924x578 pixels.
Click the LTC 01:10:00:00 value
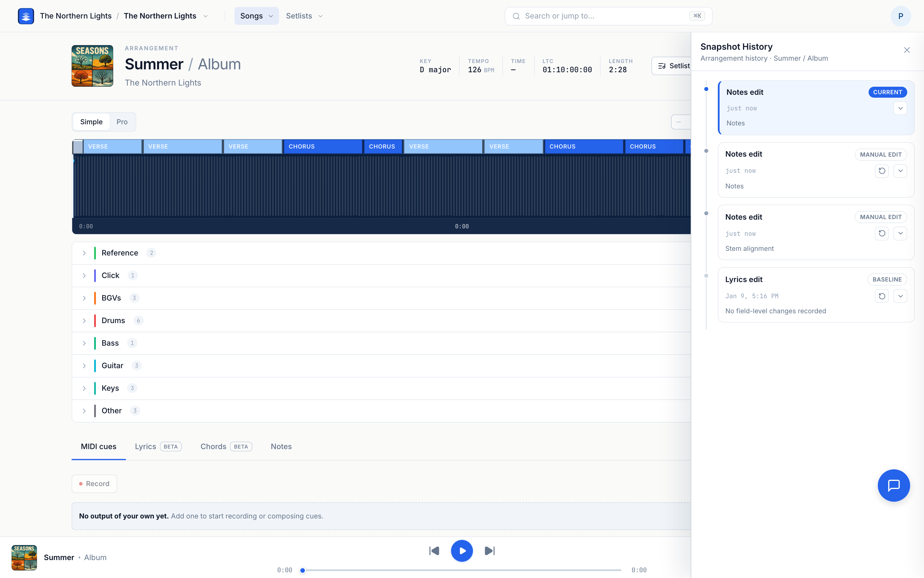tap(567, 70)
